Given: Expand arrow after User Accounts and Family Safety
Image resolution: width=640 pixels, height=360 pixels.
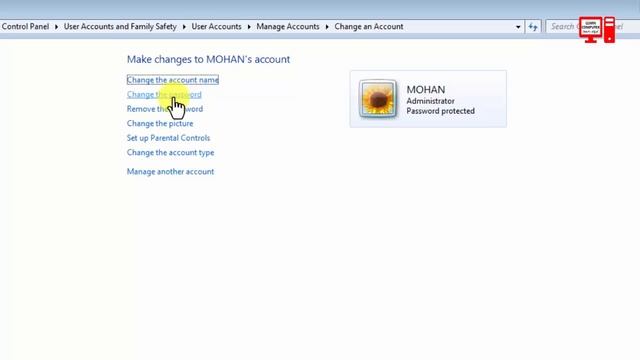Looking at the screenshot, I should [184, 27].
